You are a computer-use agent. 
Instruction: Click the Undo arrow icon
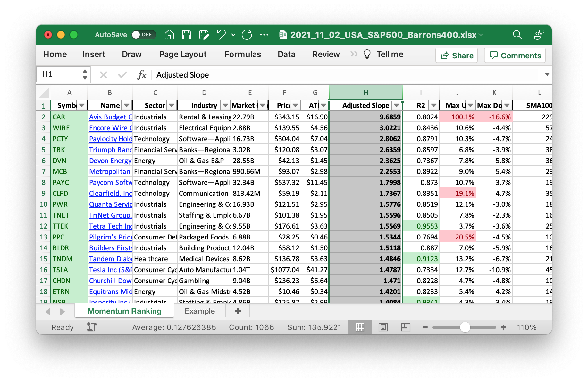point(221,35)
